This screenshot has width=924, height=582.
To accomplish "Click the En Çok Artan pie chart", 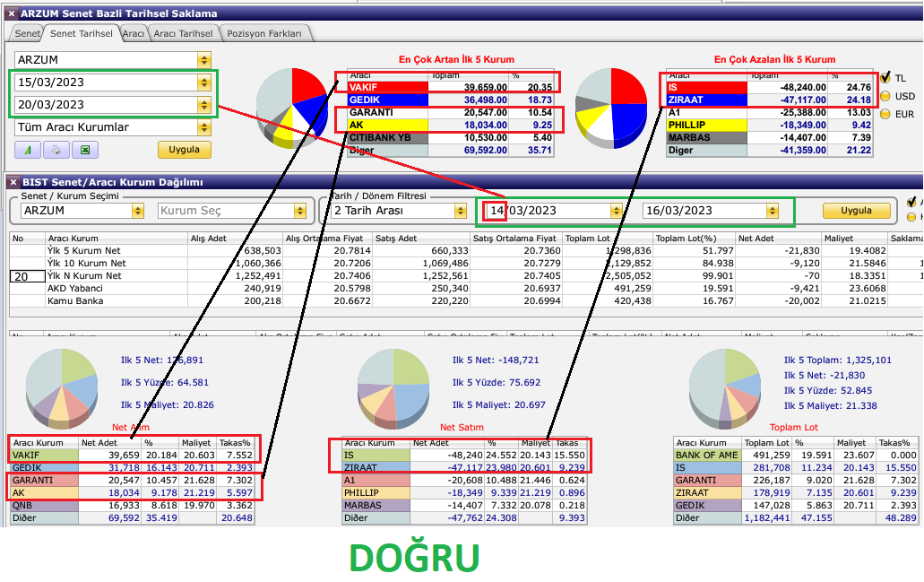I will [x=291, y=108].
